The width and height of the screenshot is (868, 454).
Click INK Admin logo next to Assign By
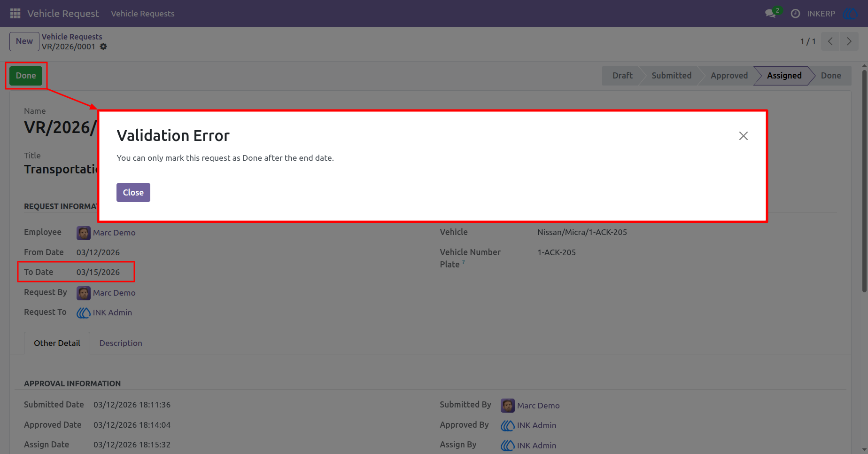[x=508, y=446]
